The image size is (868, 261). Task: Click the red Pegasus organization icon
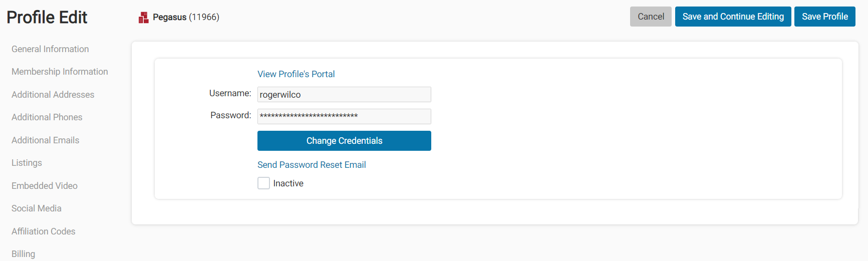(143, 18)
